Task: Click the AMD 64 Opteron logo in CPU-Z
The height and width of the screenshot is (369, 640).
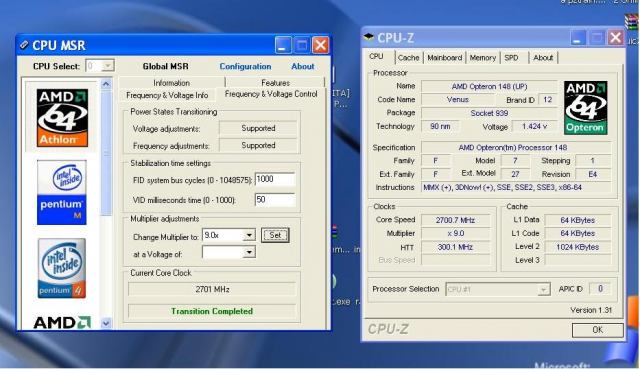Action: (585, 108)
